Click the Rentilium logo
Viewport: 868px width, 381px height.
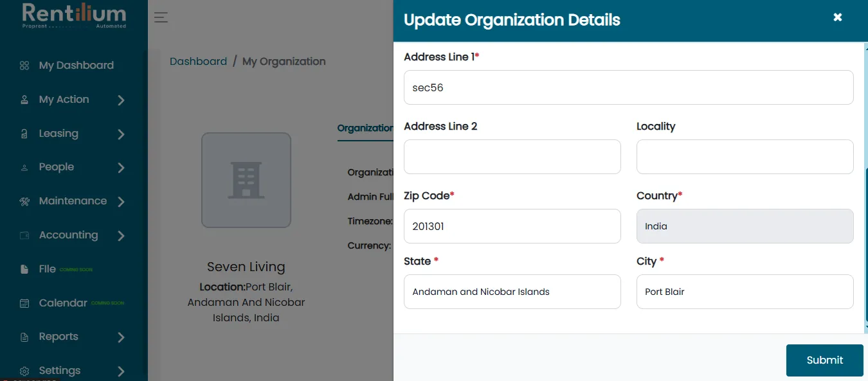tap(74, 15)
